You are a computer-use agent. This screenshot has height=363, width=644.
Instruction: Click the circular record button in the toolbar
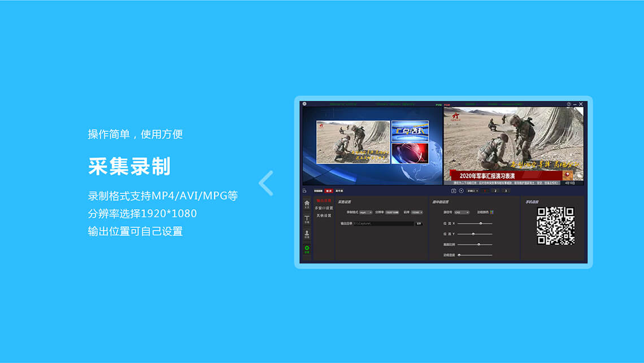click(x=461, y=191)
